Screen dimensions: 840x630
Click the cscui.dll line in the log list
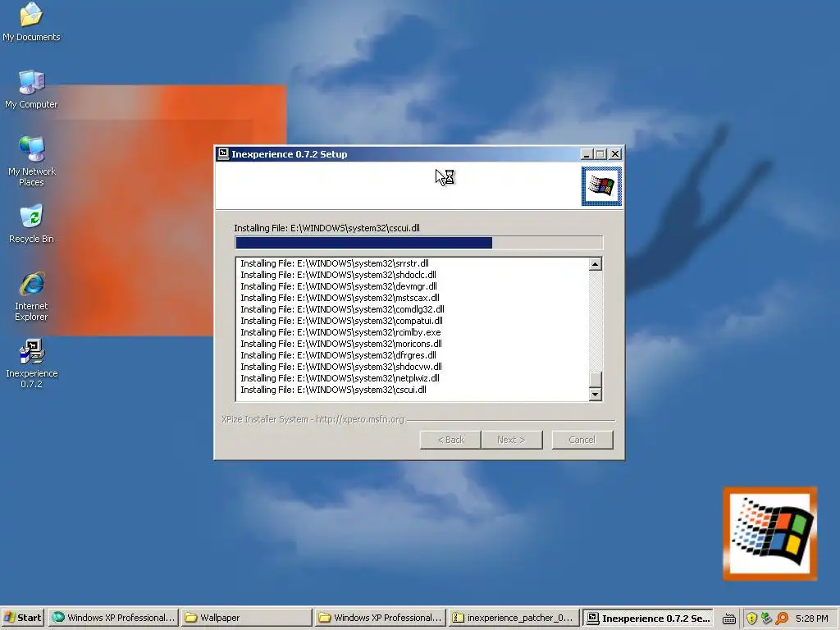tap(333, 390)
